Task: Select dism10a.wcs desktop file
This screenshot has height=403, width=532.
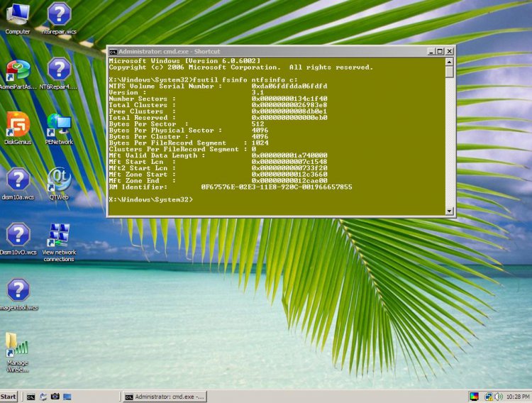Action: point(18,184)
